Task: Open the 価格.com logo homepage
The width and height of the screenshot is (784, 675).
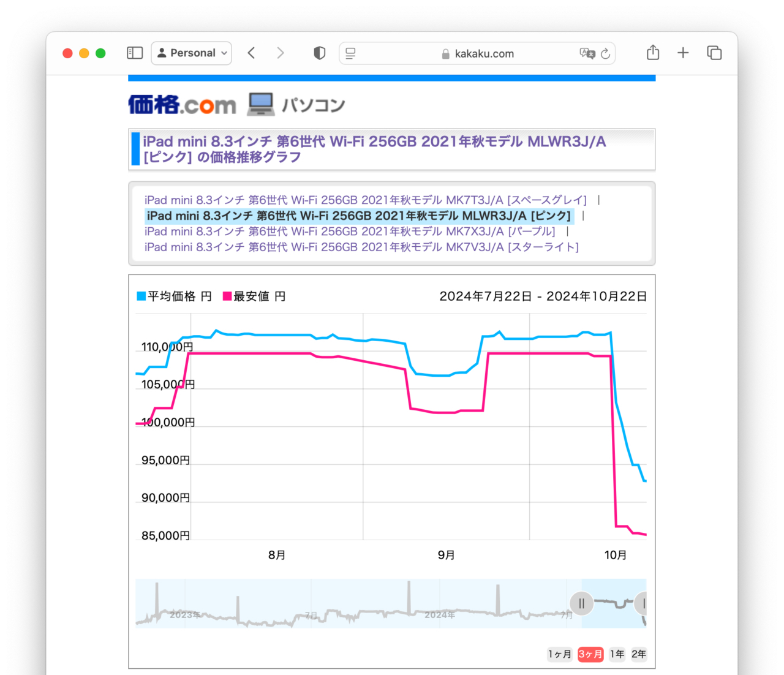Action: 182,105
